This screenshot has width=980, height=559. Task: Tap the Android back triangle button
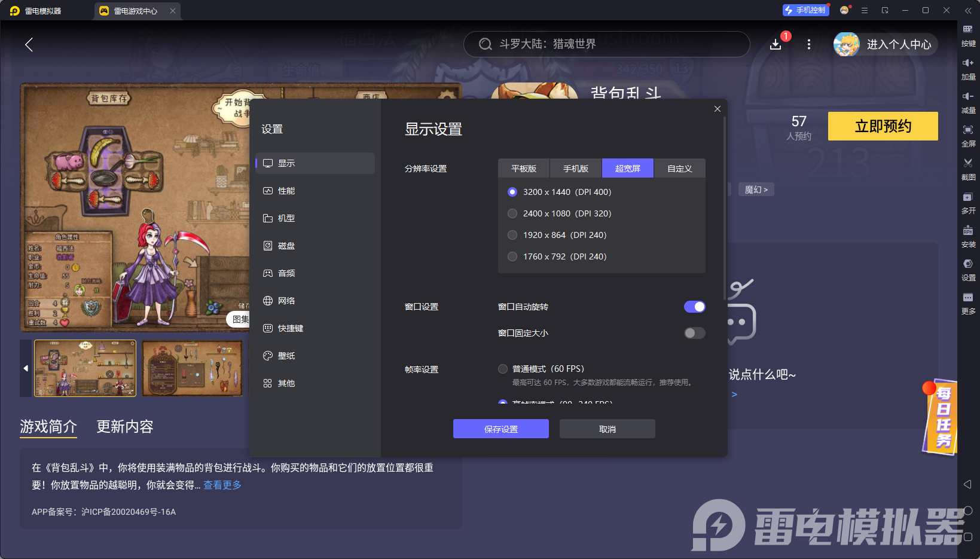968,484
